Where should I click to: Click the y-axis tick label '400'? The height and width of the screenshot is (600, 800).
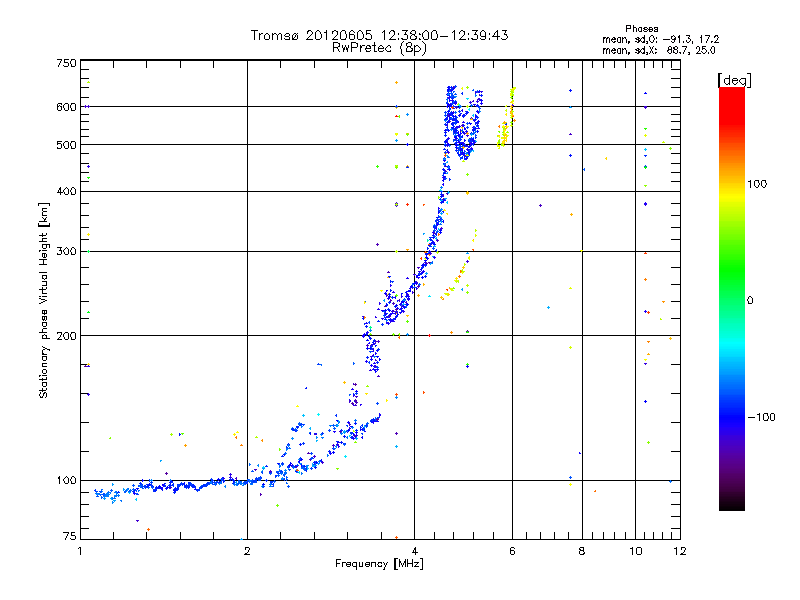[x=66, y=191]
